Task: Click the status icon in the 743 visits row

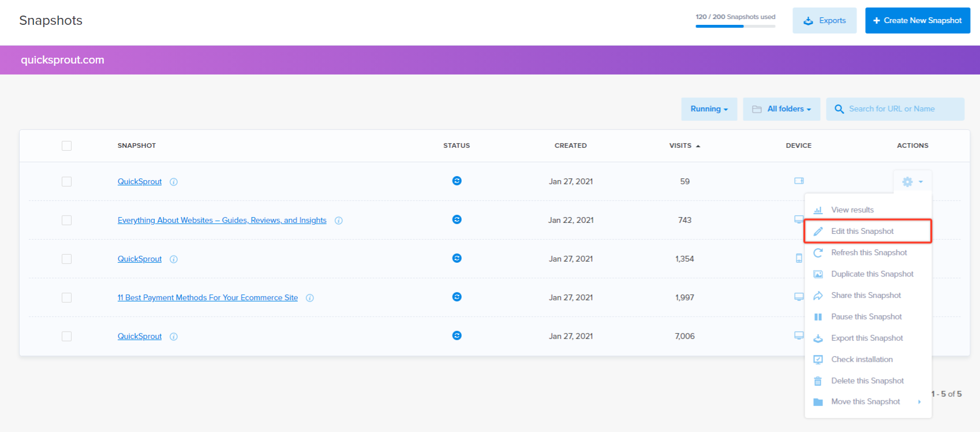Action: point(457,219)
